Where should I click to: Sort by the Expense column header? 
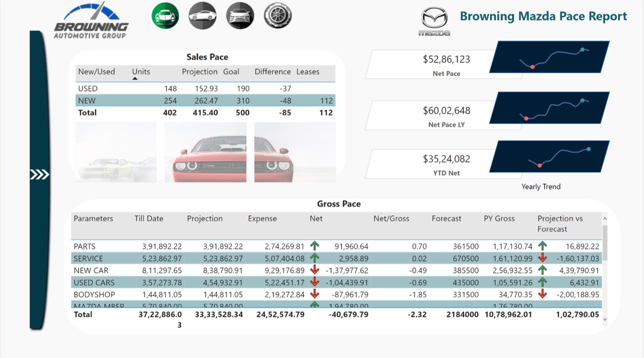262,219
